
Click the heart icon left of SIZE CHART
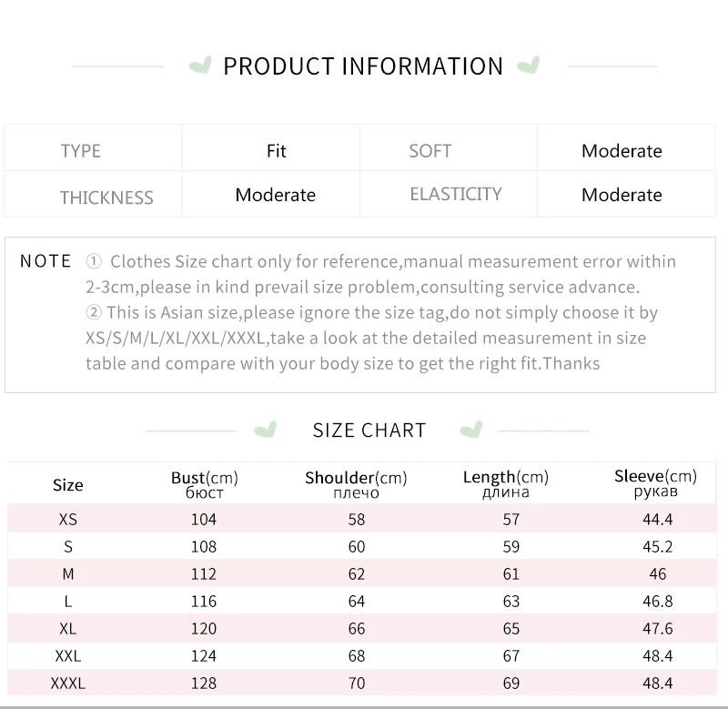pos(266,430)
